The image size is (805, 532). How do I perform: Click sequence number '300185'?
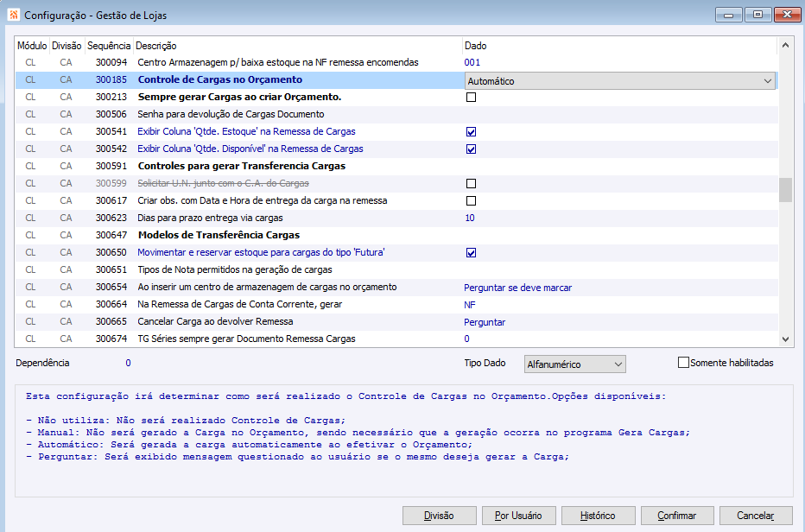111,79
